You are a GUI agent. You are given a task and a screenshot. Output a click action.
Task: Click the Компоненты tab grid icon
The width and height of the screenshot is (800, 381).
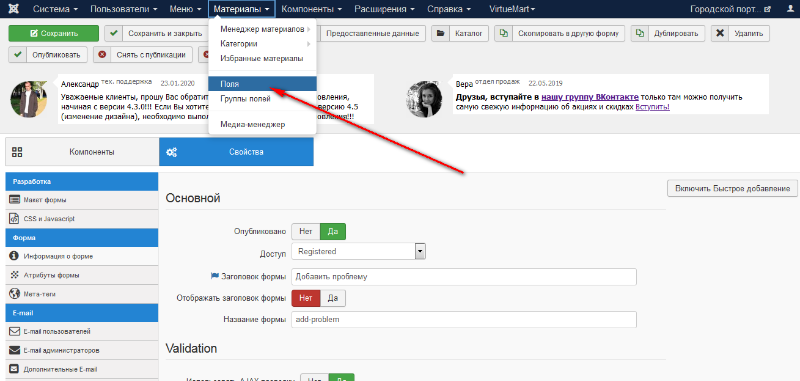(17, 152)
